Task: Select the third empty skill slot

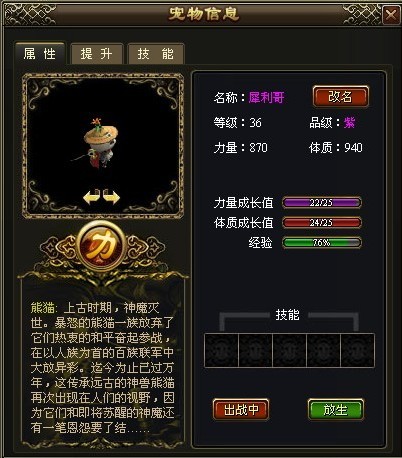Action: click(289, 350)
